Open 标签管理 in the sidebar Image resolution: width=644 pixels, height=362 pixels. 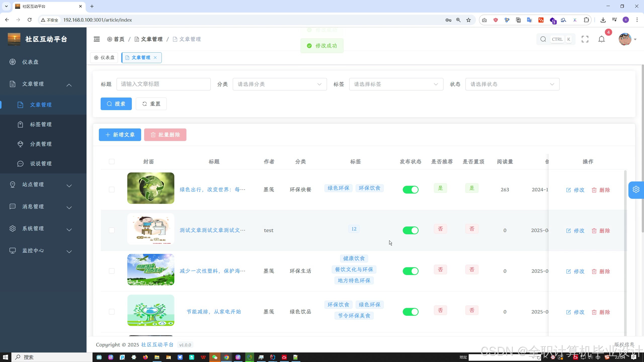coord(41,124)
